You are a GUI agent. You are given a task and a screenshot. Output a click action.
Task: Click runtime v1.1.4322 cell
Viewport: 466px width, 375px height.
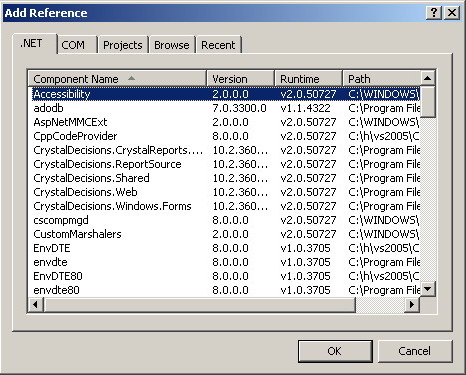coord(305,108)
